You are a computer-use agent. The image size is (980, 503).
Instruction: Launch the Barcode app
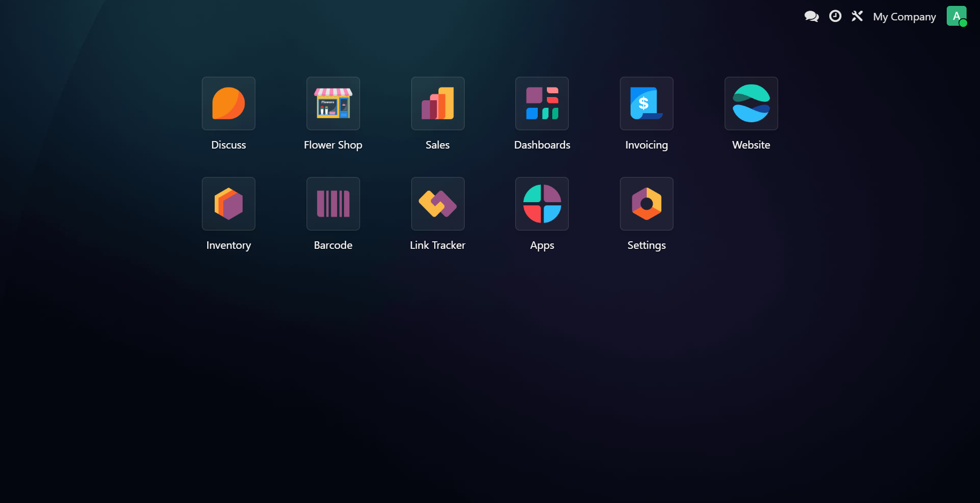click(x=333, y=204)
